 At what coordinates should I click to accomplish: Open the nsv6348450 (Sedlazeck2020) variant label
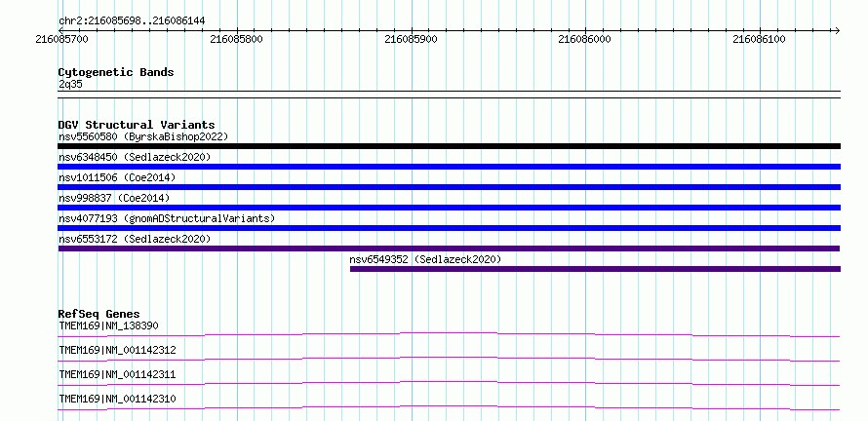click(x=135, y=157)
